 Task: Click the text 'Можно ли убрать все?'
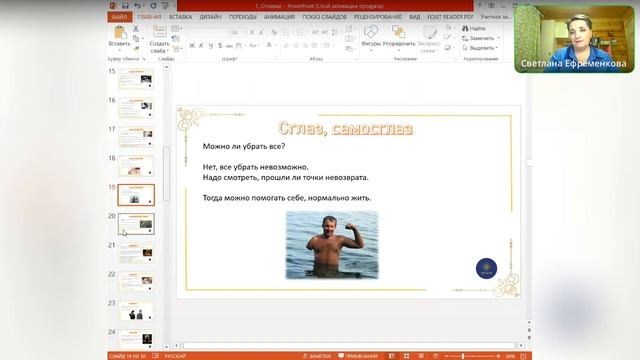244,146
